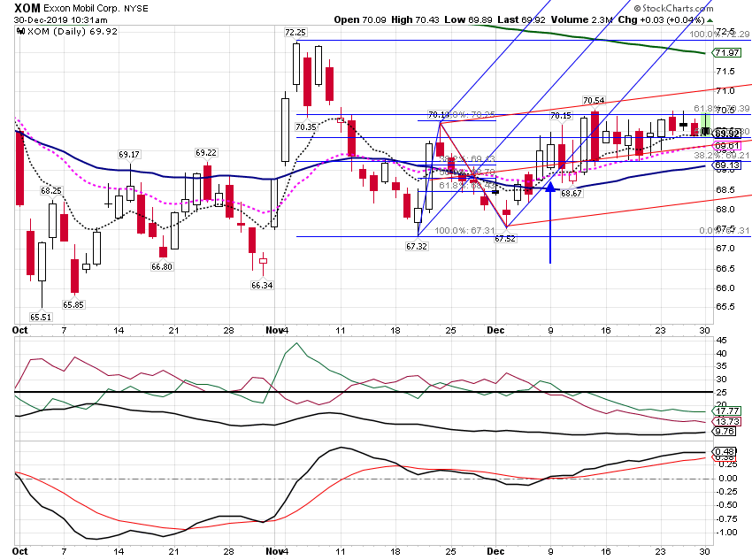The width and height of the screenshot is (752, 560).
Task: Click the 65.51 low price label
Action: pos(41,317)
